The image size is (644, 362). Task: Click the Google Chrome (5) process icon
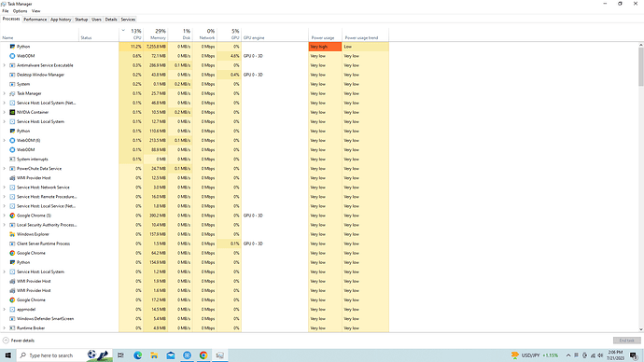(12, 216)
